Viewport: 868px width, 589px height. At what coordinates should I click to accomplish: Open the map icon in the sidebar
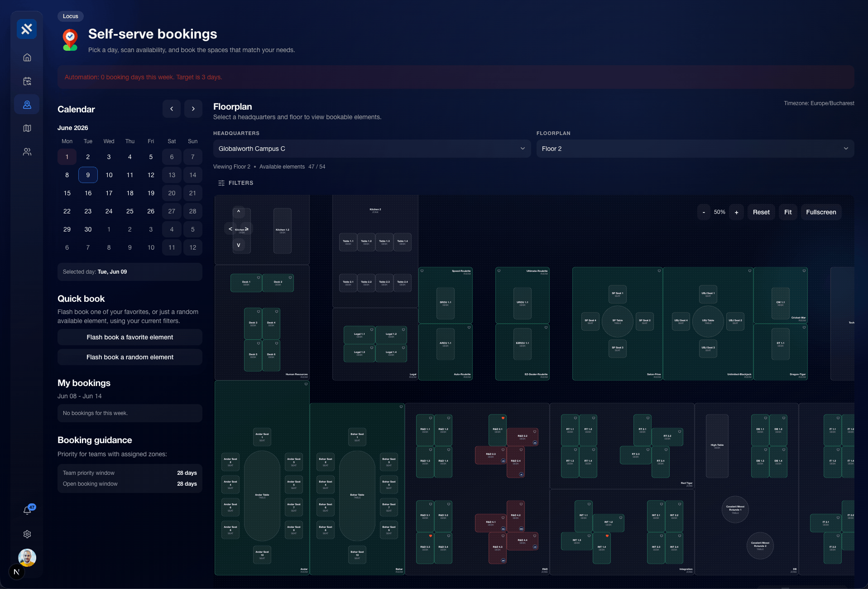(27, 128)
